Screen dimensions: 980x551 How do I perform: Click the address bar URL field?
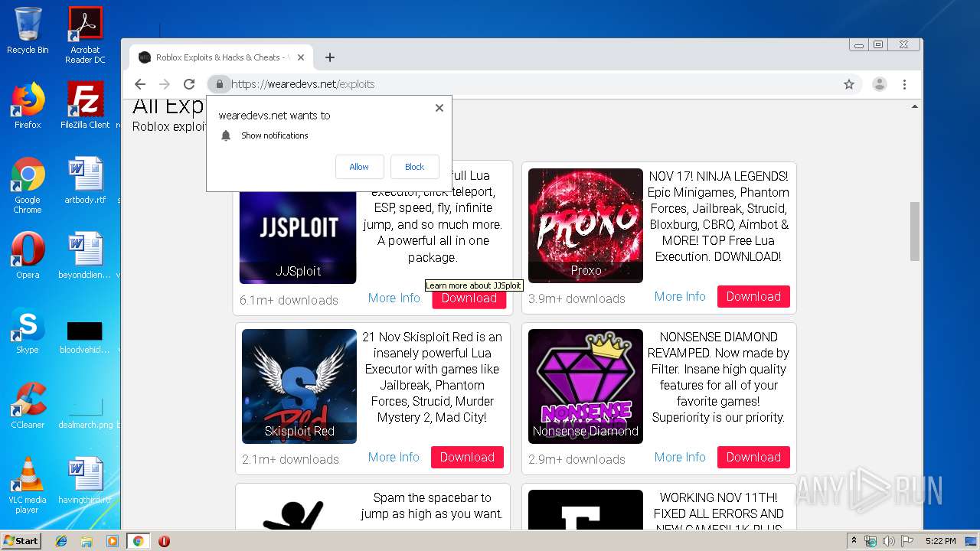point(528,84)
